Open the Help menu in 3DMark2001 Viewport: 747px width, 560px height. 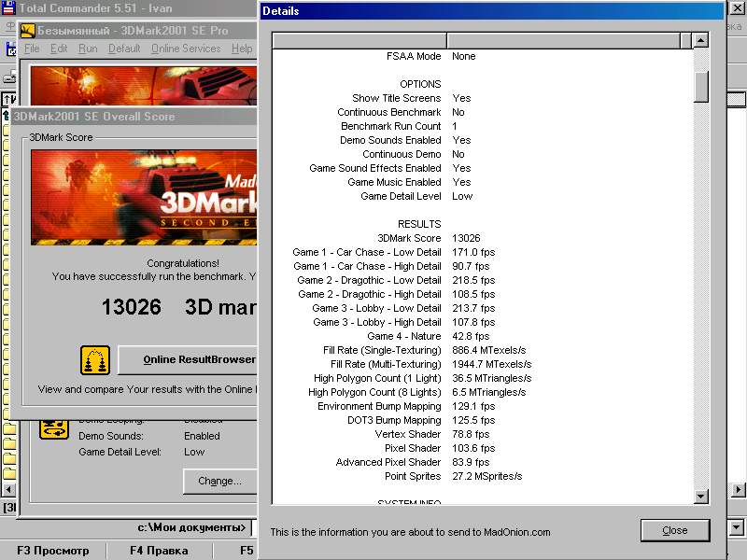[242, 49]
